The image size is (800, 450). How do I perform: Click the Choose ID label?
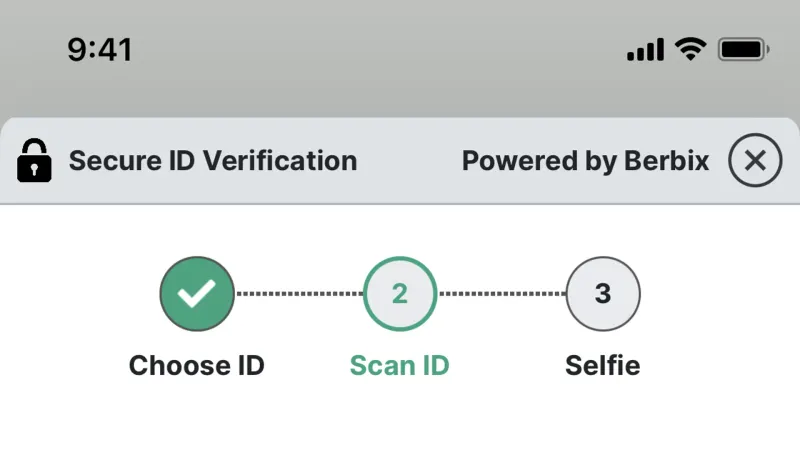[x=196, y=365]
